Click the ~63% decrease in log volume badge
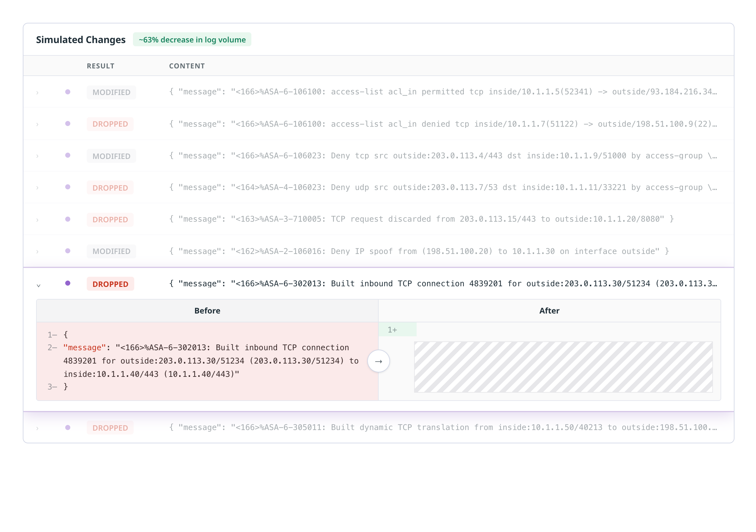Screen dimensions: 756x532 (x=192, y=40)
